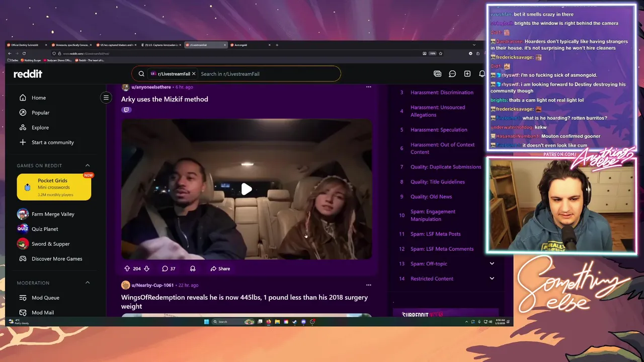Switch to Official Destiny Subreddit tab
The height and width of the screenshot is (362, 644).
27,45
